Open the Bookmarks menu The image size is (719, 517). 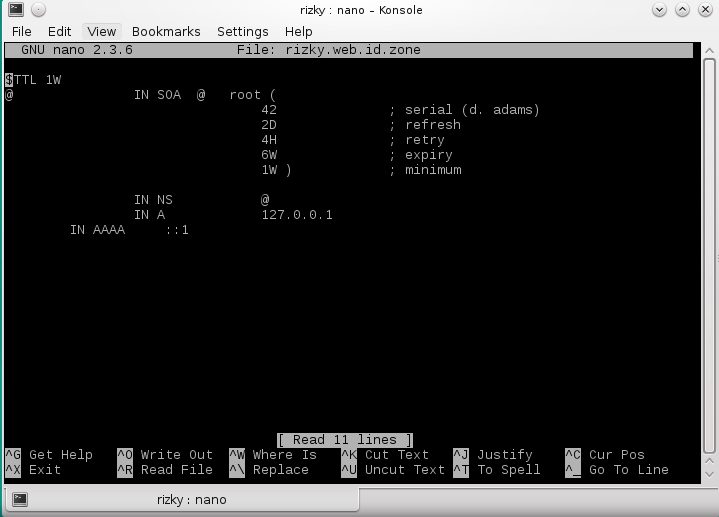point(166,32)
